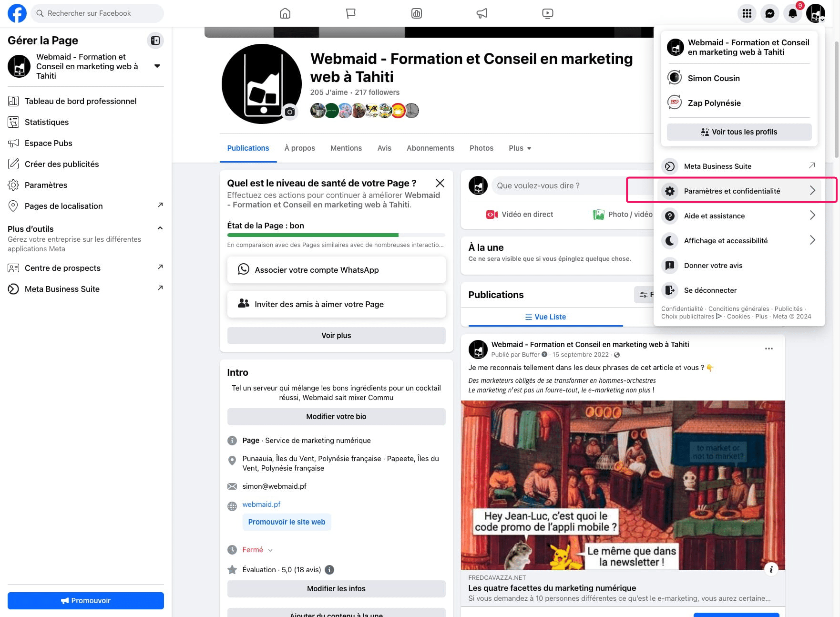Collapse the Plus d'outils section

(x=160, y=228)
